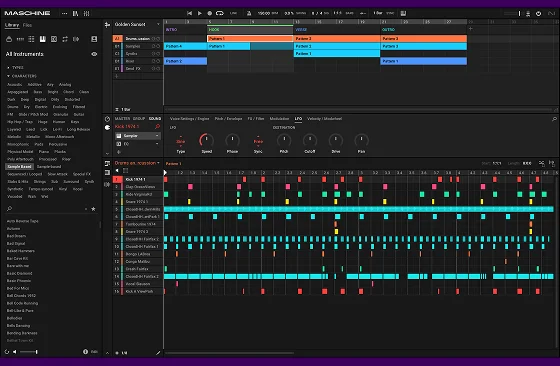Add a new group with the plus icon
560x366 pixels.
(x=116, y=76)
